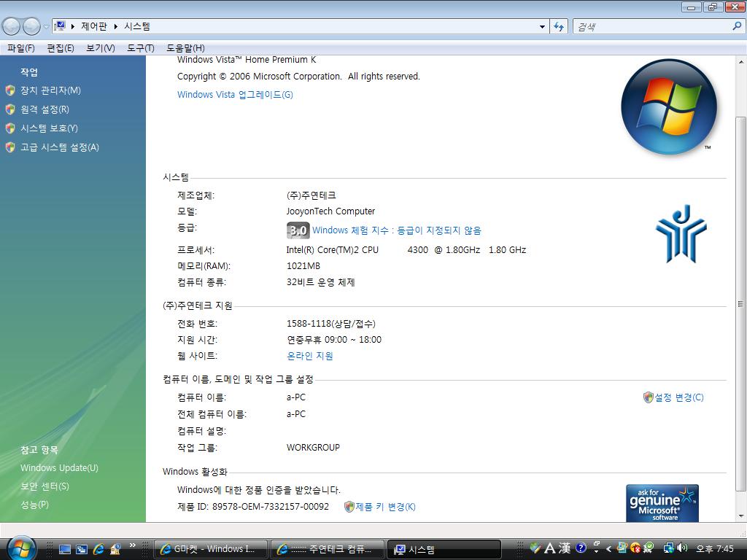This screenshot has height=560, width=747.
Task: Click Windows Messenger tray icon
Action: pos(622,547)
